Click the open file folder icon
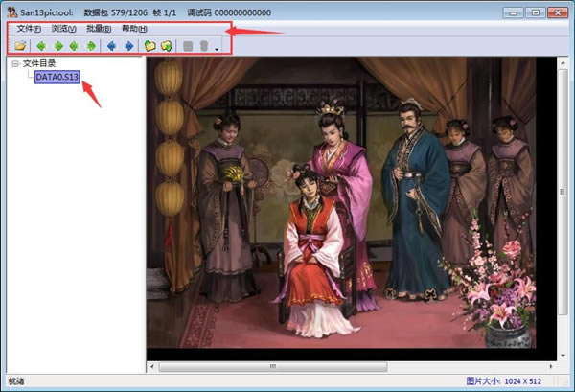This screenshot has height=392, width=575. tap(21, 45)
